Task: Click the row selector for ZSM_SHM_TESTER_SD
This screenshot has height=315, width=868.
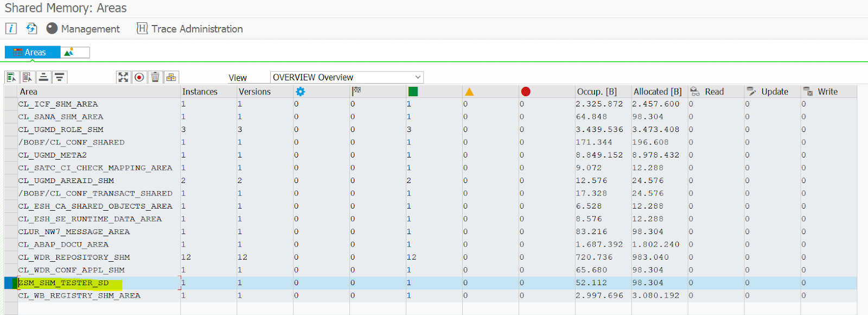Action: click(11, 283)
